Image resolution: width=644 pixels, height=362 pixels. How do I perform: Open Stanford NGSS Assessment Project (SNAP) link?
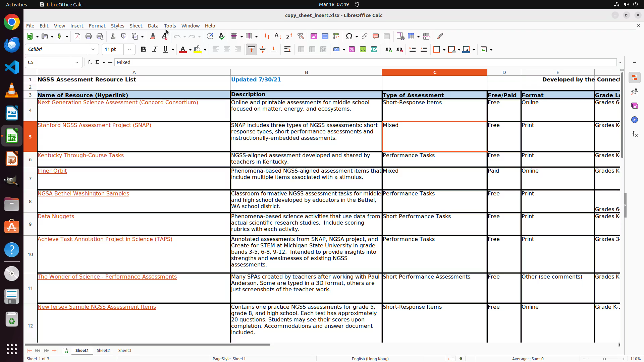94,125
